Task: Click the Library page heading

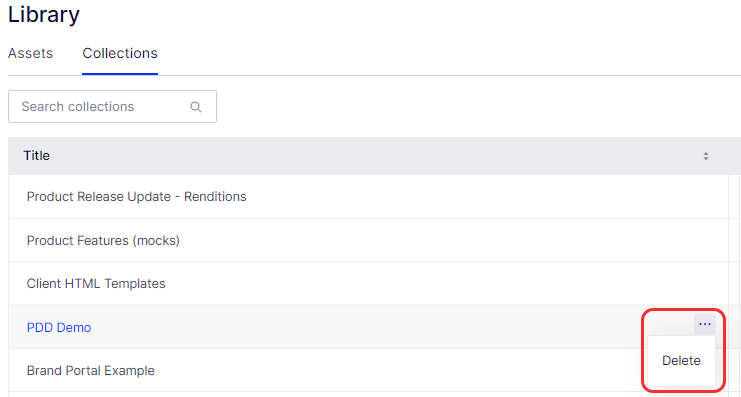Action: pos(44,14)
